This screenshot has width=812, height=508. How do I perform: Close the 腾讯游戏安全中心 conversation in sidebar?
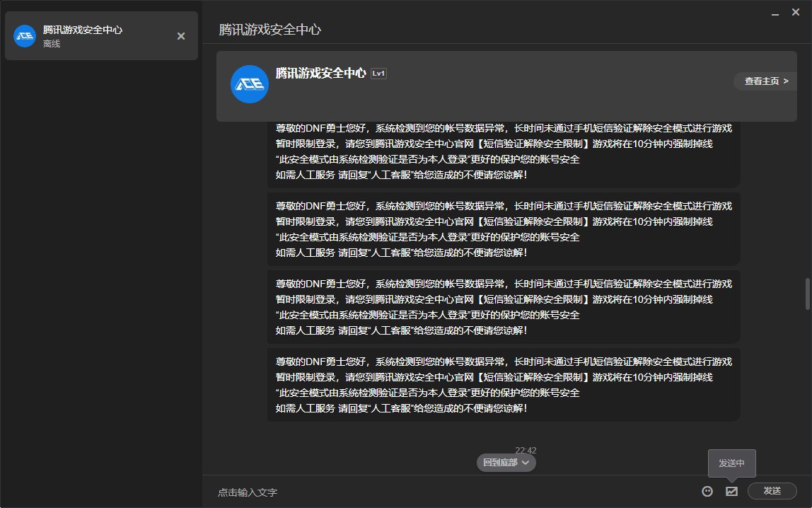tap(181, 36)
